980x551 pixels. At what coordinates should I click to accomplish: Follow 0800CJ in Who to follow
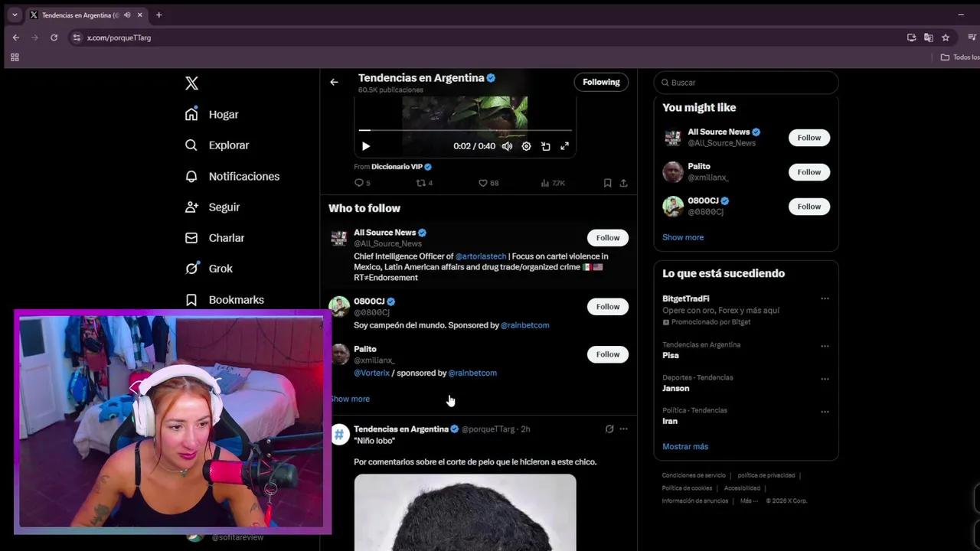point(608,307)
